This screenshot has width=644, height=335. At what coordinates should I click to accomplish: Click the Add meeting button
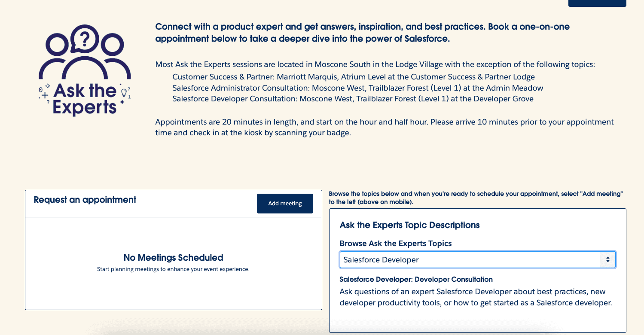[x=285, y=204]
